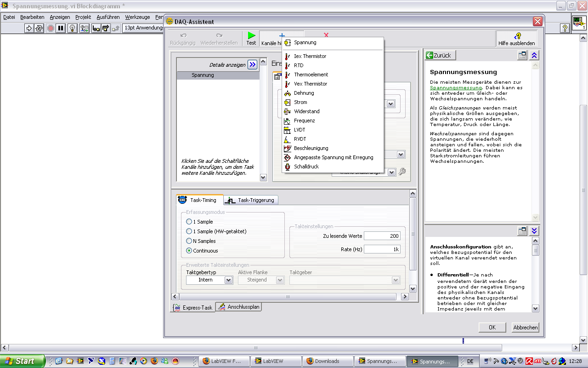Click the wrench icon beside scaling dropdown
Viewport: 588px width, 368px height.
402,172
